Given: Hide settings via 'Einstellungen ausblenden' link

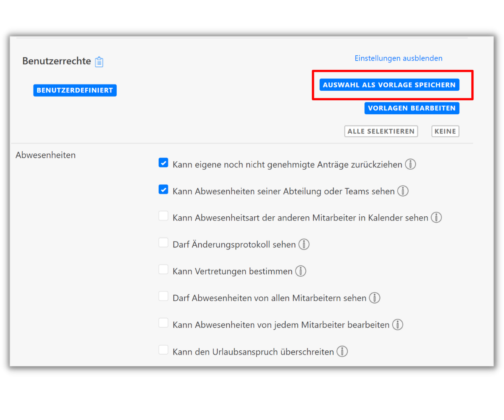Looking at the screenshot, I should tap(398, 58).
